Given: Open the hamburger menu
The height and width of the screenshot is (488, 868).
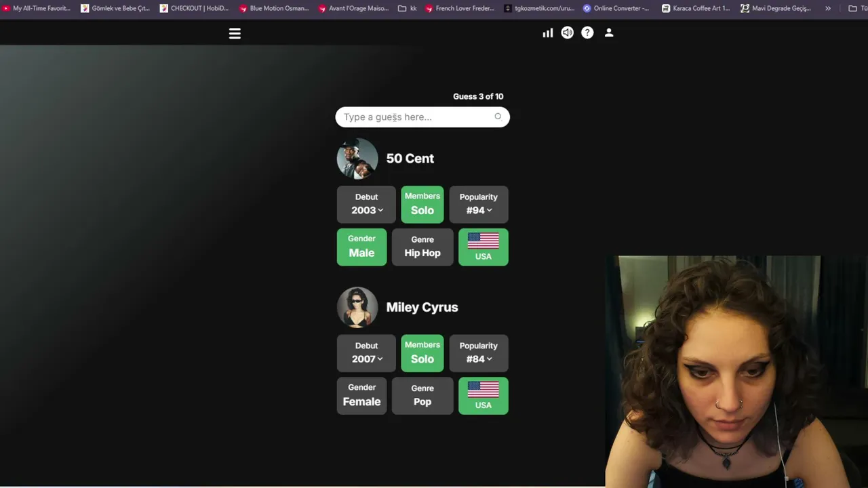Looking at the screenshot, I should [235, 33].
